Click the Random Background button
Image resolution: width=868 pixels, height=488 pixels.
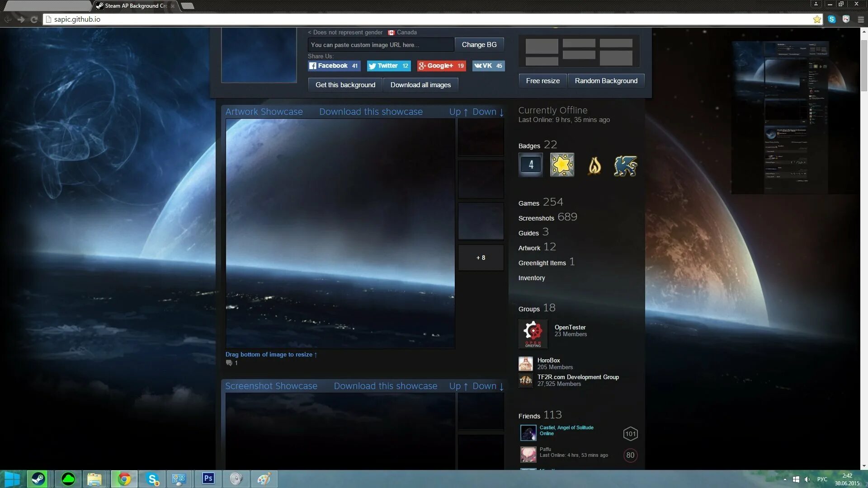coord(606,81)
